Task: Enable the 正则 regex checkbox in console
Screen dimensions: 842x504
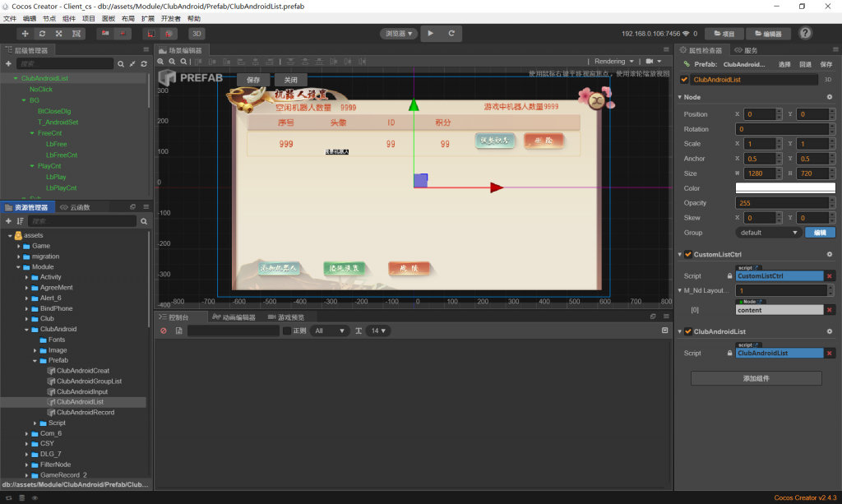Action: coord(286,331)
